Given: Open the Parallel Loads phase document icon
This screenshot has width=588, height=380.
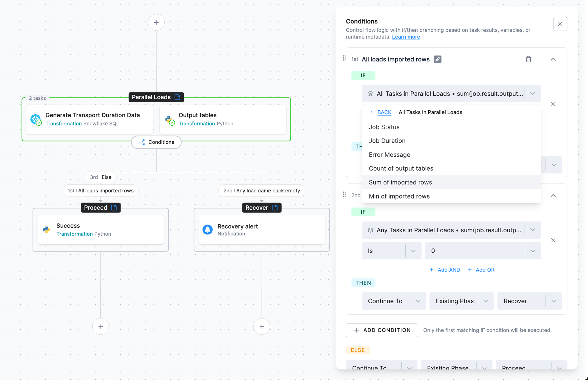Looking at the screenshot, I should coord(177,97).
